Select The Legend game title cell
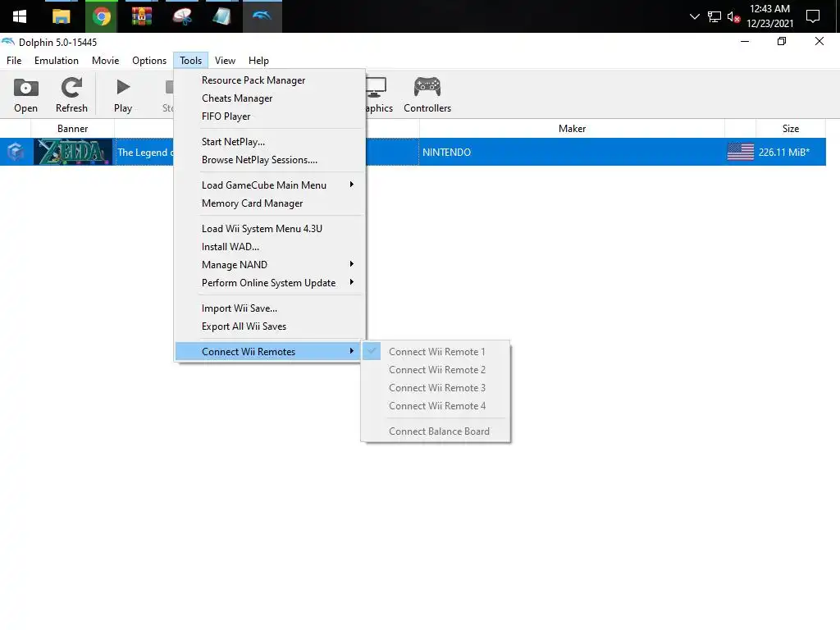The height and width of the screenshot is (630, 840). (x=144, y=152)
